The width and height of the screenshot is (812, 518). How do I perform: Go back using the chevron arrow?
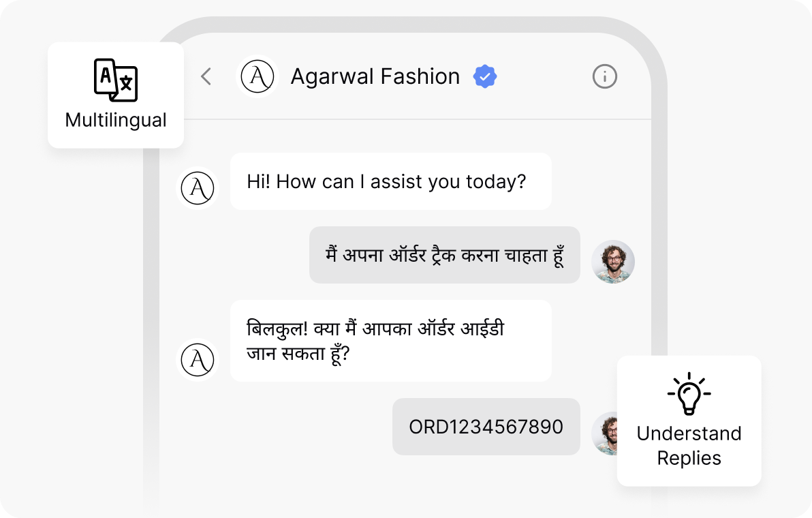click(206, 76)
